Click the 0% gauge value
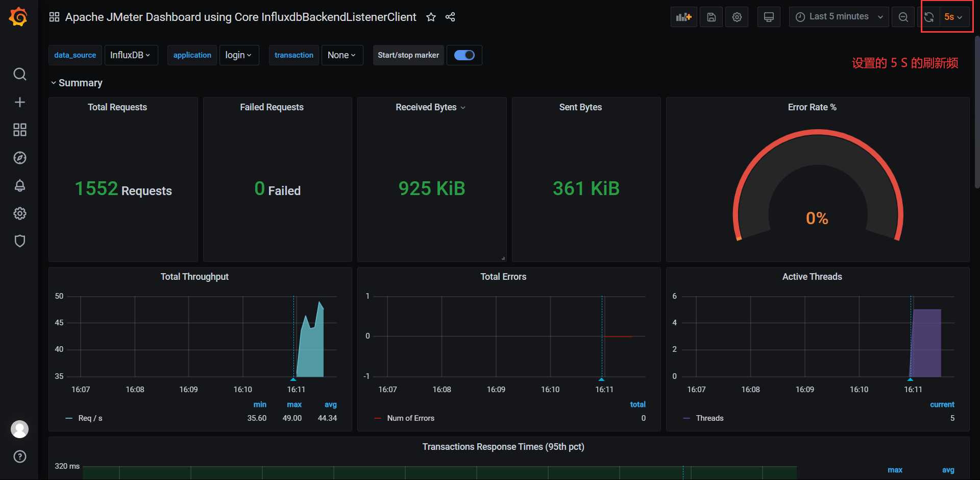The height and width of the screenshot is (480, 980). click(817, 219)
